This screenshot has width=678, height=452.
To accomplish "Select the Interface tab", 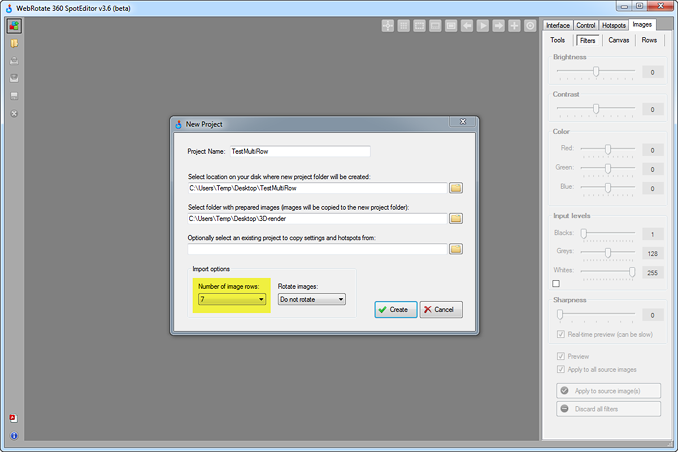I will [558, 24].
